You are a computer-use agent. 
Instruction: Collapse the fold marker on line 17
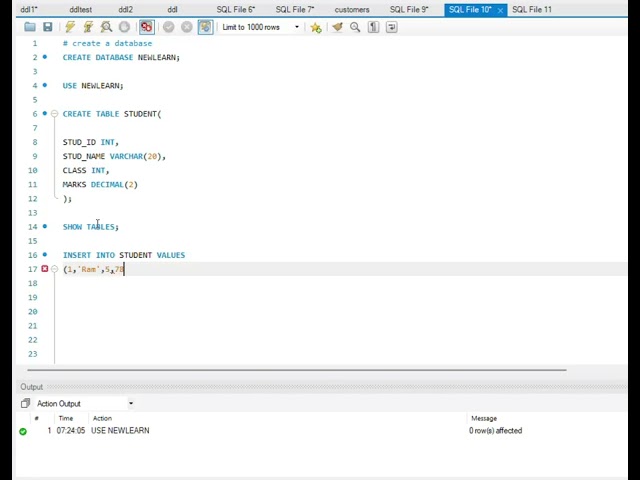[54, 269]
